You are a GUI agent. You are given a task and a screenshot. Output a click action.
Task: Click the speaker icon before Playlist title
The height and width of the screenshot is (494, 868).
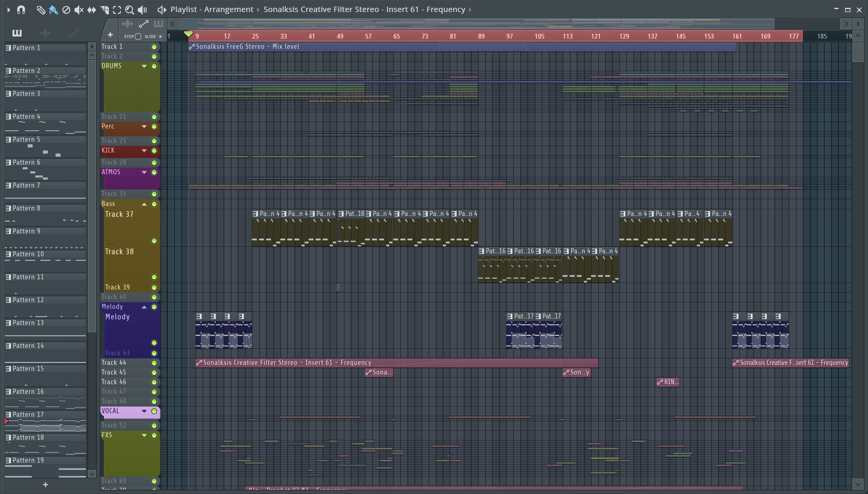click(x=162, y=10)
